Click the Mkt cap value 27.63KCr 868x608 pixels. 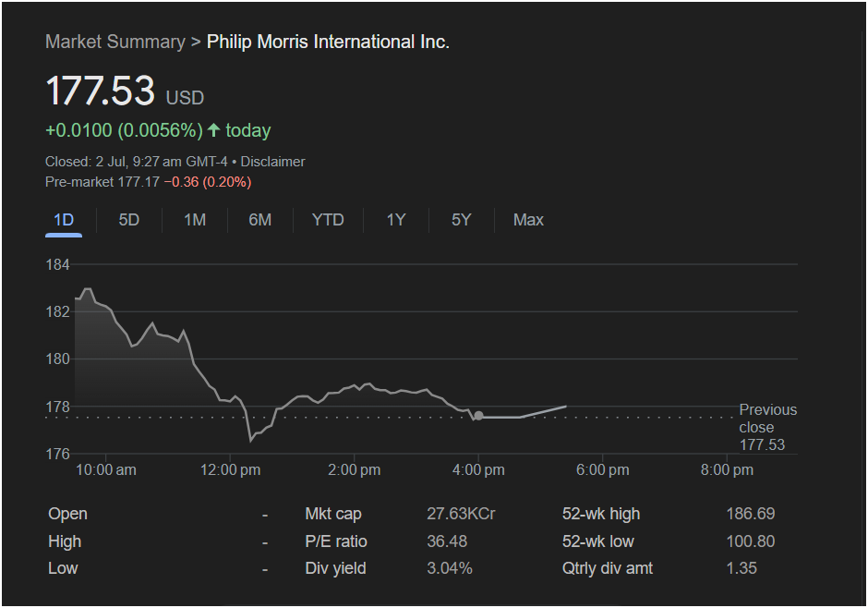click(461, 514)
